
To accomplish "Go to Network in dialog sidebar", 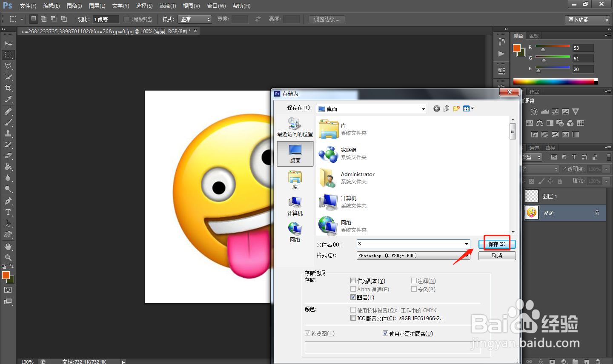I will tap(295, 233).
